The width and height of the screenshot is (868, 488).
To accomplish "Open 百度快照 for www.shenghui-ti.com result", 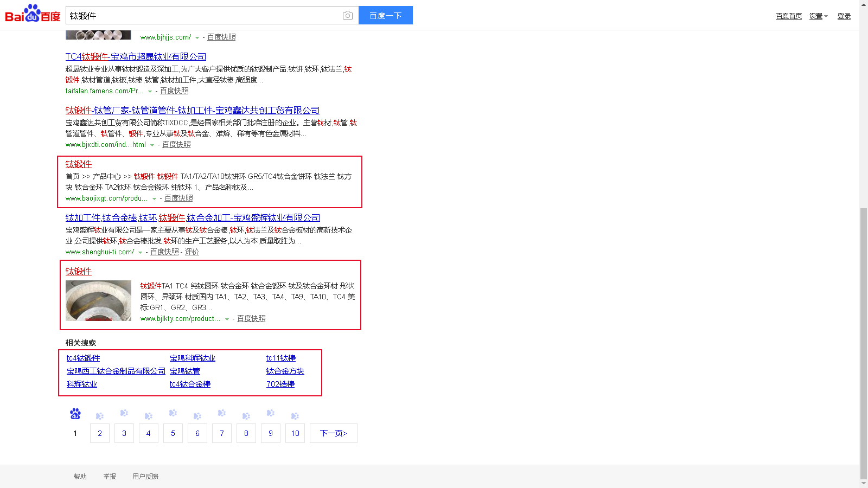I will [x=164, y=252].
